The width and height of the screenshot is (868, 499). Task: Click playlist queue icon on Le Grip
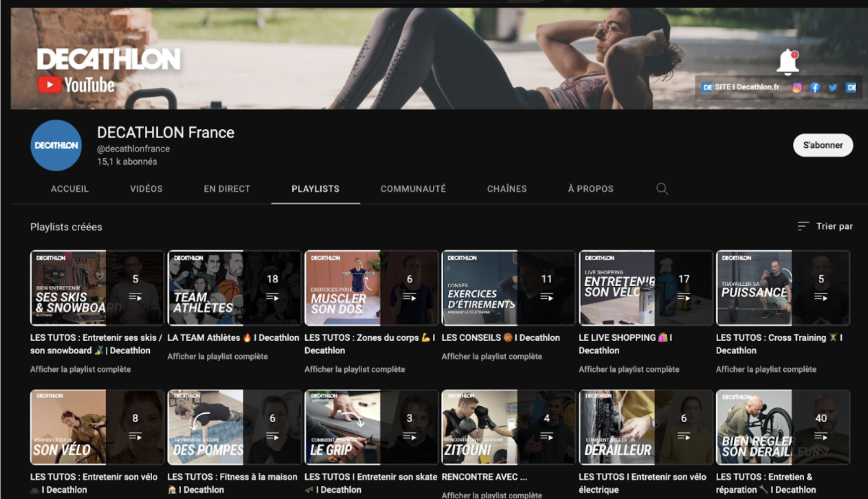[410, 436]
